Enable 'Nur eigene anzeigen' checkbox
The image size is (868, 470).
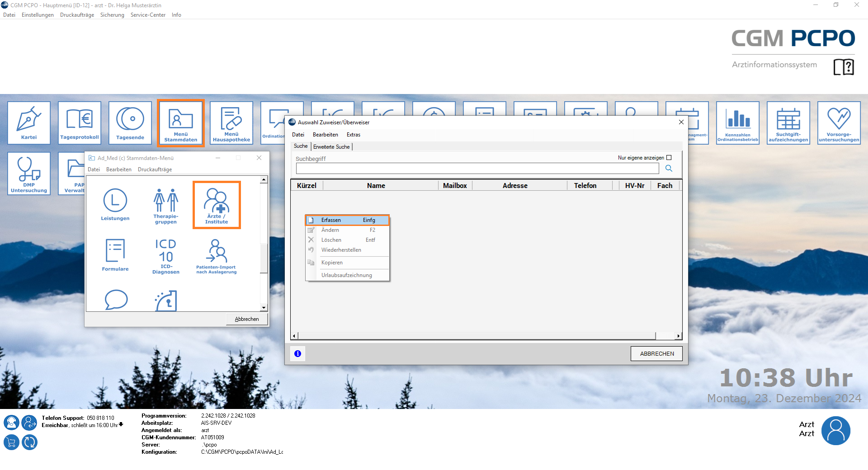click(669, 158)
